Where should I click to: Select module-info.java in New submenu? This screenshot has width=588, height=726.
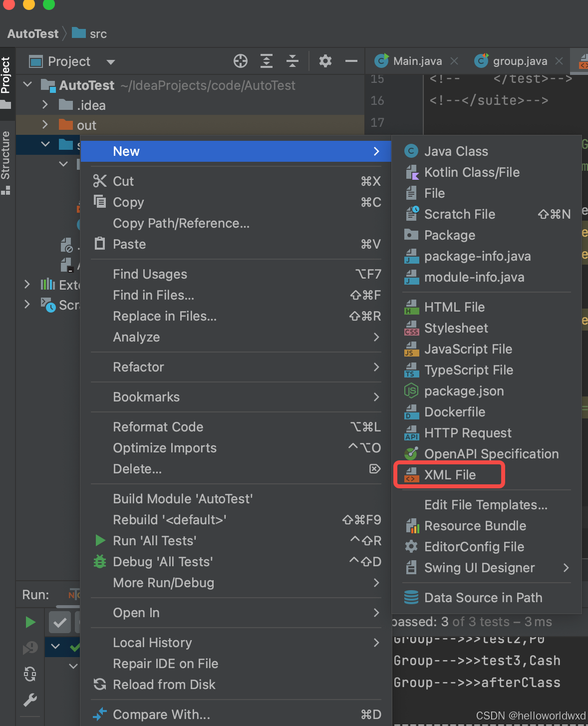pyautogui.click(x=487, y=277)
